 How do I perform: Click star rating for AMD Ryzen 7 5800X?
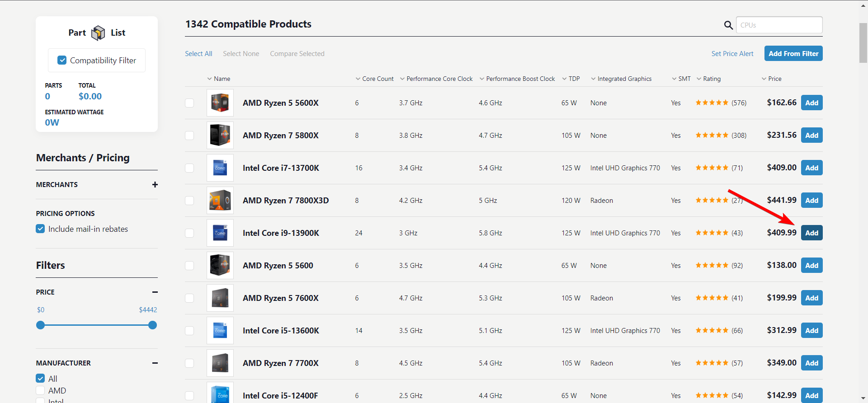712,136
